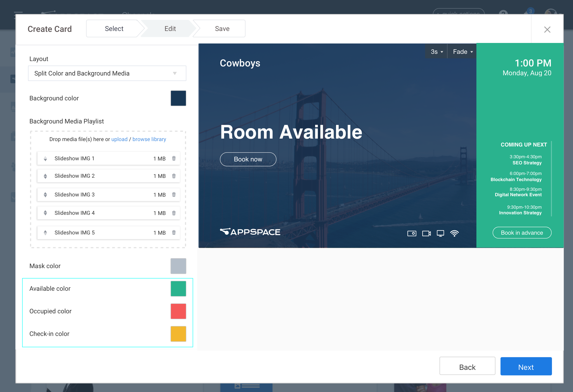The image size is (573, 392).
Task: Close the Create Card dialog
Action: [x=547, y=30]
